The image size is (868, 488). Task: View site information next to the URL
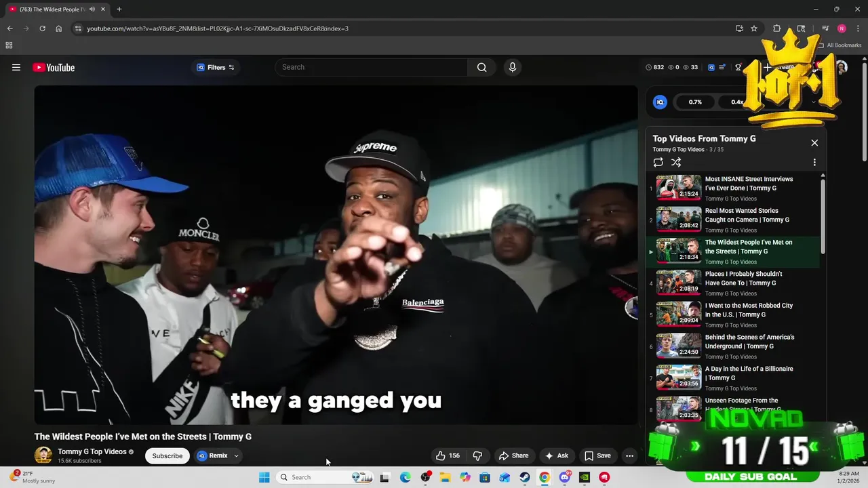tap(77, 28)
